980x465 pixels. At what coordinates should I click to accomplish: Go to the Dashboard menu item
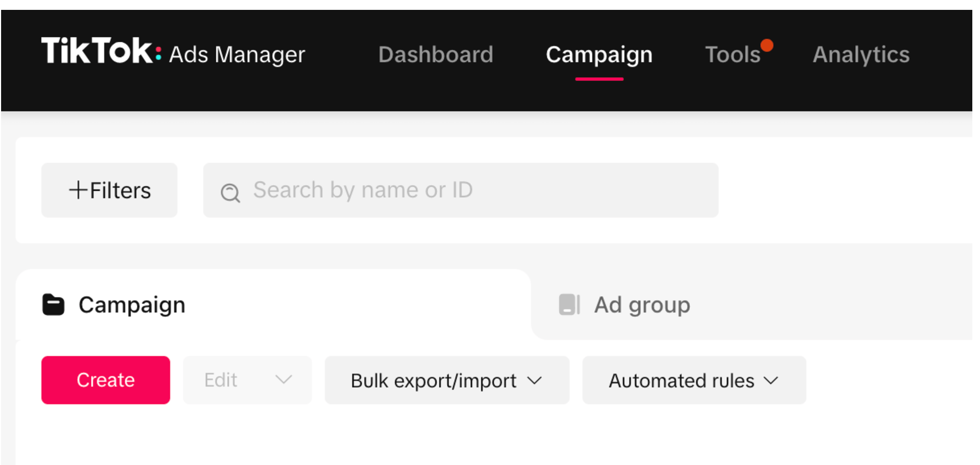coord(436,55)
